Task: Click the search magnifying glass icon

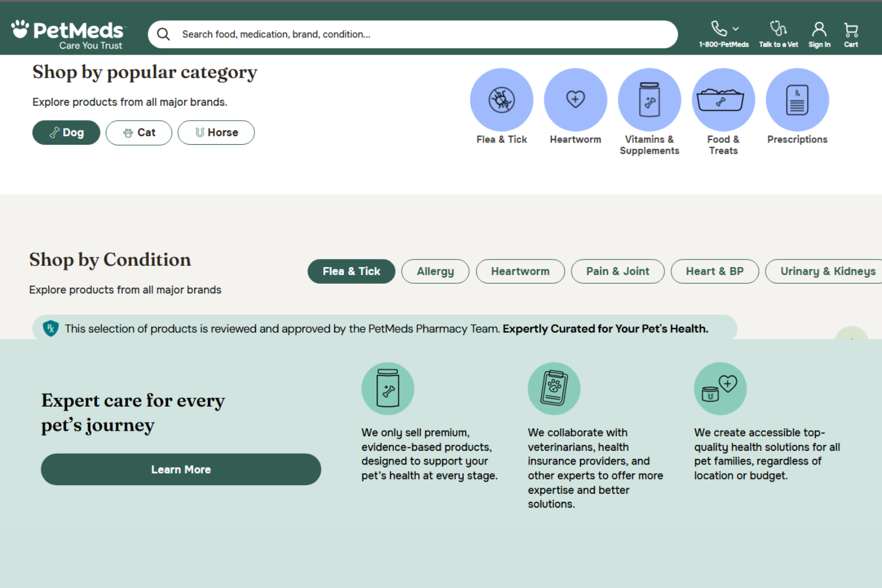Action: click(163, 34)
